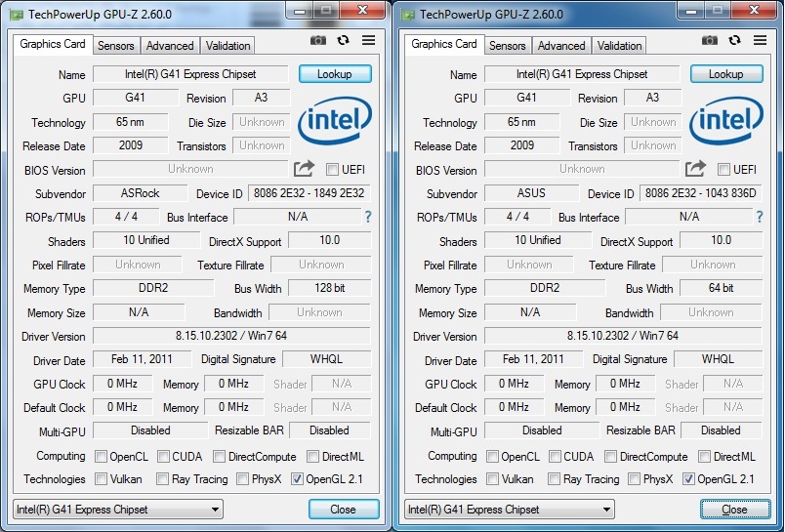Toggle the OpenGL 2.1 checkbox in the left window
Viewport: 785px width, 532px height.
(x=297, y=479)
